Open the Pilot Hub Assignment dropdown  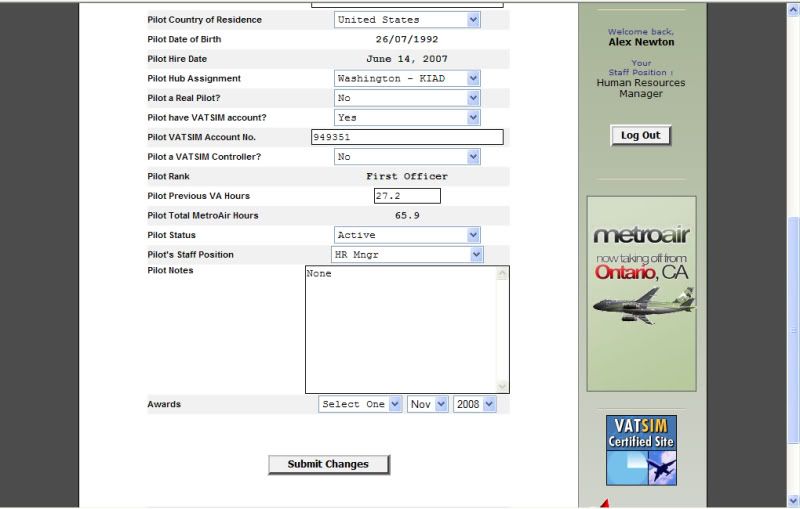click(407, 79)
